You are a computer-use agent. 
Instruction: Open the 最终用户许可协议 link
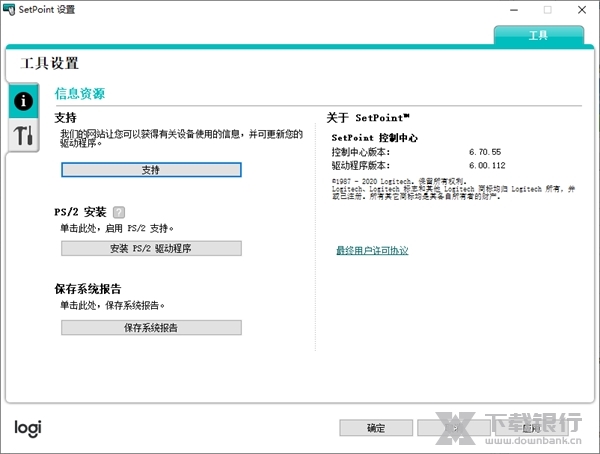pyautogui.click(x=372, y=251)
